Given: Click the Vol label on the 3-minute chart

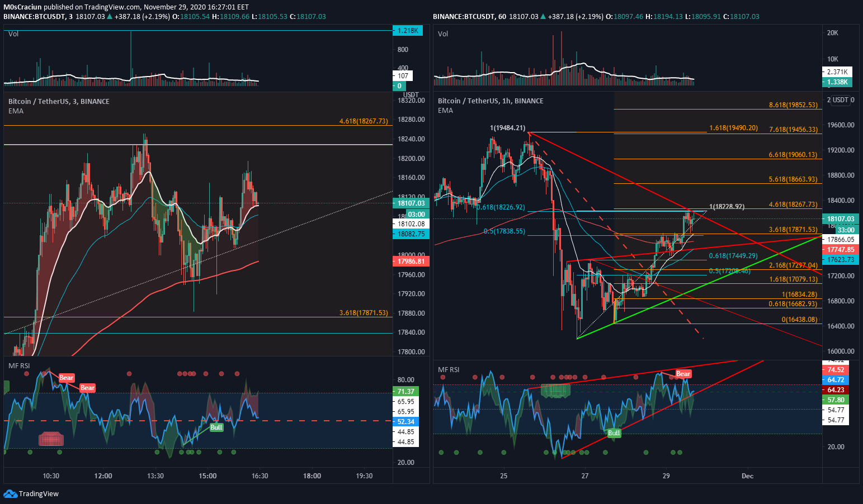Looking at the screenshot, I should coord(13,34).
